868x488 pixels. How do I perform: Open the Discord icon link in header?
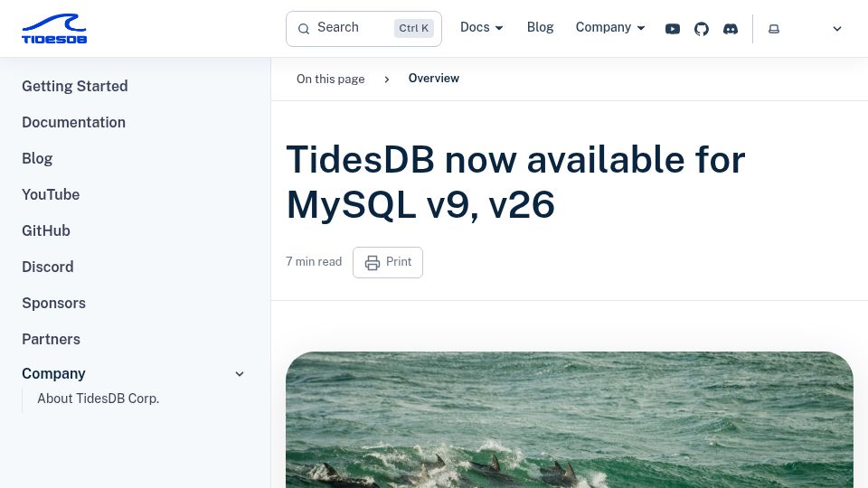[x=731, y=29]
